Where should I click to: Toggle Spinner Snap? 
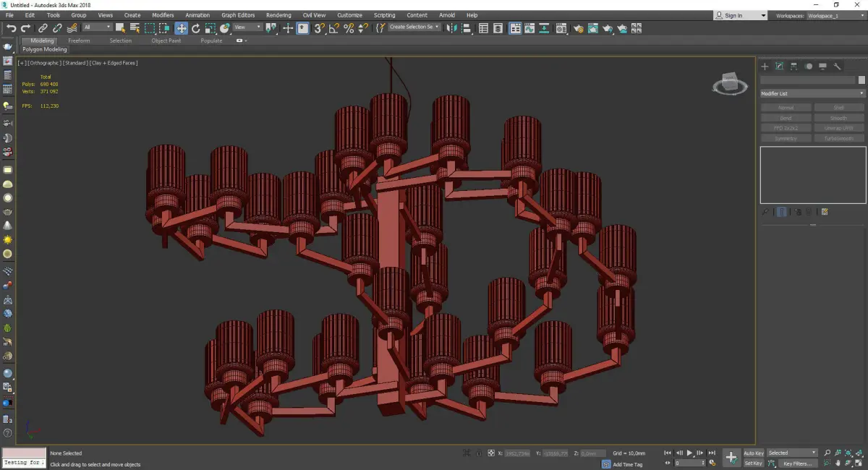[363, 28]
